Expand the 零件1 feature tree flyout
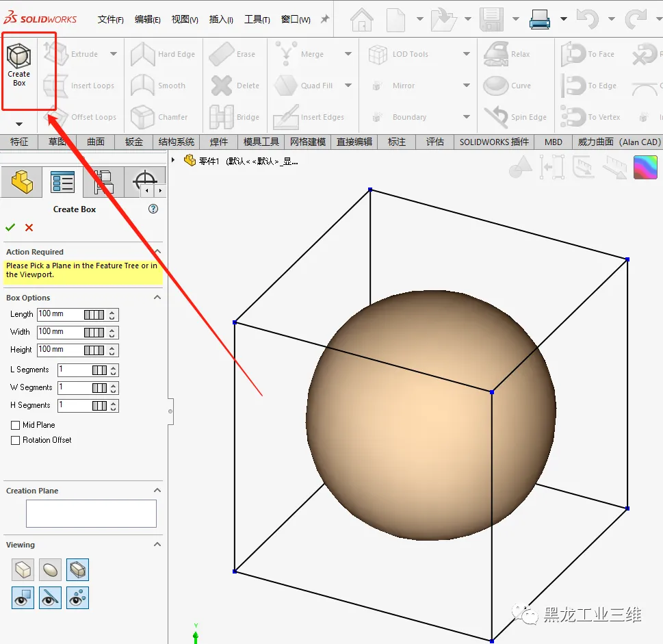Screen dimensions: 663x644 (x=173, y=160)
